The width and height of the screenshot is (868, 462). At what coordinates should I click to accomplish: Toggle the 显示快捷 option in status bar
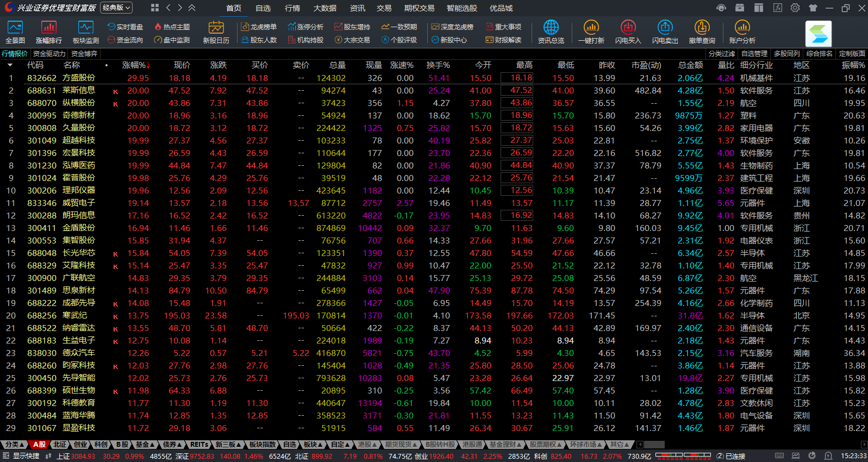pyautogui.click(x=21, y=456)
